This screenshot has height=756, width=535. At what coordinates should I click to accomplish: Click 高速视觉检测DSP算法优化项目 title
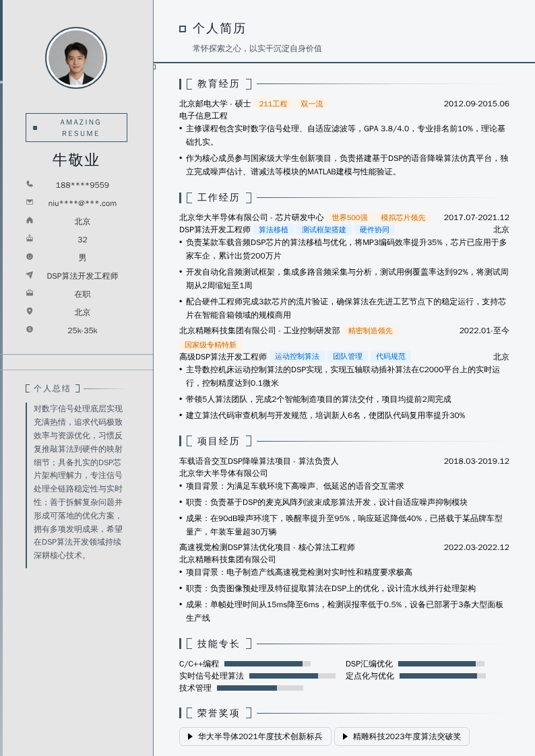click(x=235, y=548)
